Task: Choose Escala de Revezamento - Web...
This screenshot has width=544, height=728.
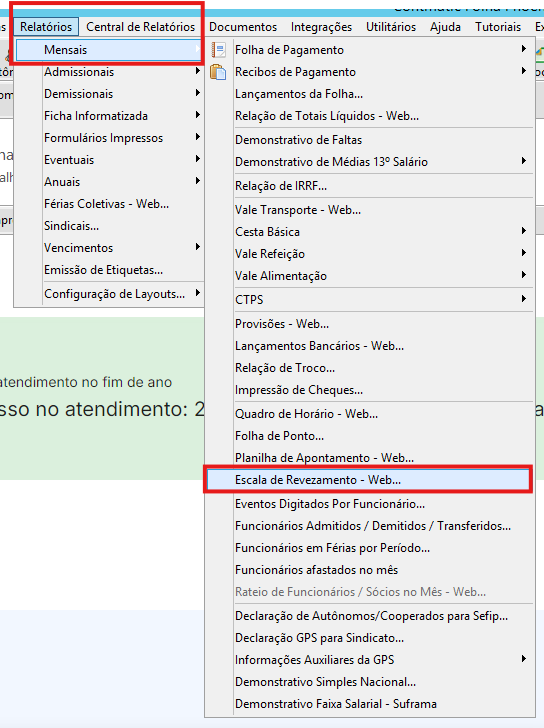Action: (369, 480)
